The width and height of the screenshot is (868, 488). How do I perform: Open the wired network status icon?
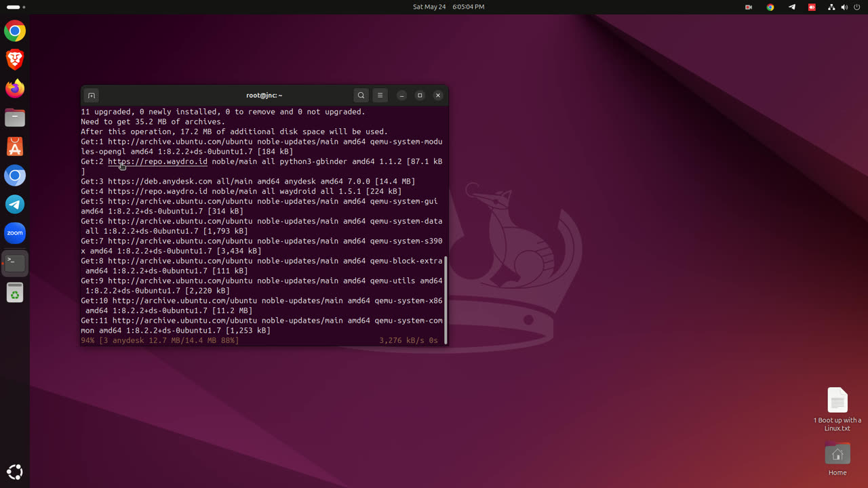pyautogui.click(x=831, y=7)
